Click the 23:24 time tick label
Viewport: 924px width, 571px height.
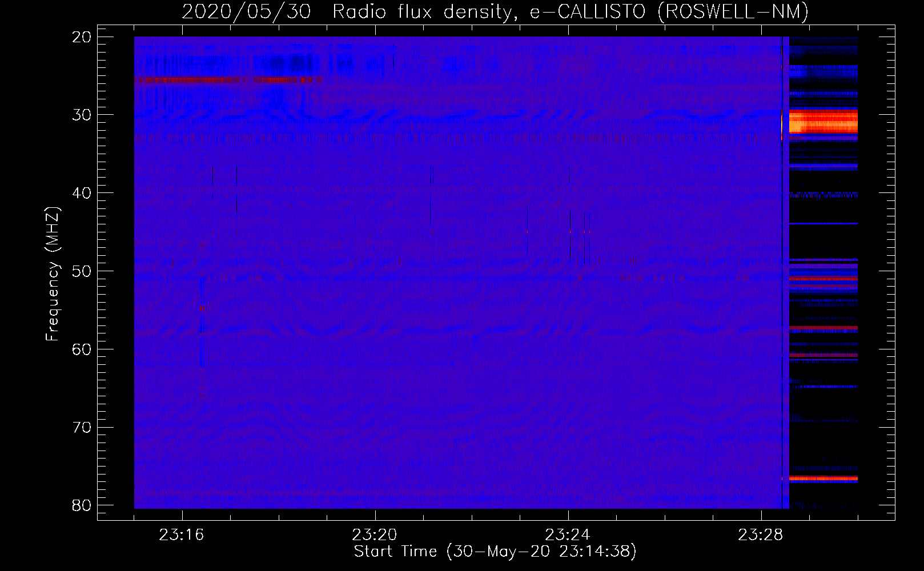tap(568, 535)
